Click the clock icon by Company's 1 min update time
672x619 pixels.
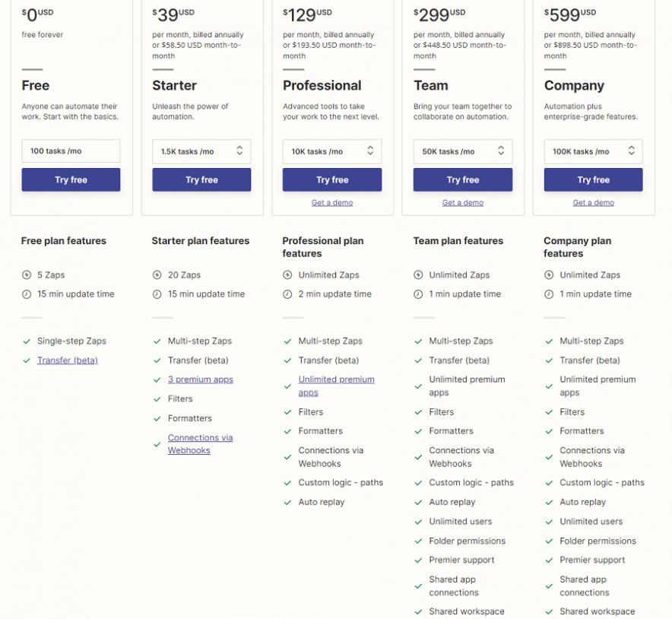(x=549, y=294)
